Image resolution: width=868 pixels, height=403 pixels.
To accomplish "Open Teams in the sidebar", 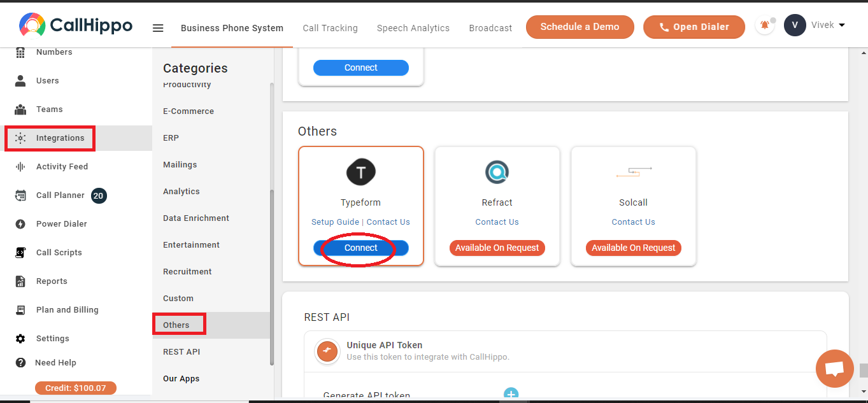I will pos(50,110).
